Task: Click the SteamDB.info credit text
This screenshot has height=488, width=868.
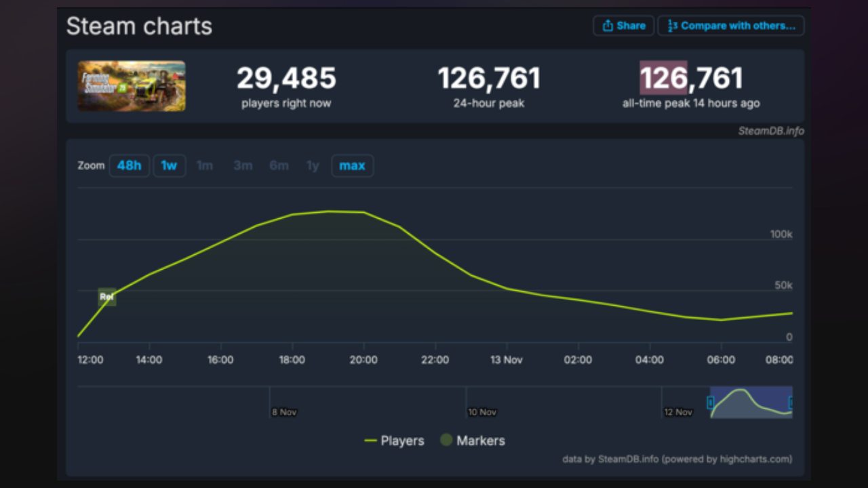Action: tap(771, 131)
